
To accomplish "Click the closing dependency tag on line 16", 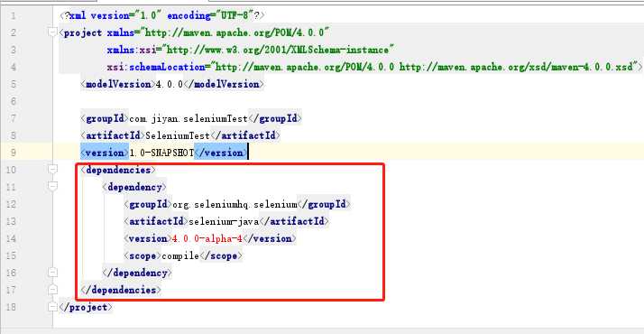I will pos(137,274).
